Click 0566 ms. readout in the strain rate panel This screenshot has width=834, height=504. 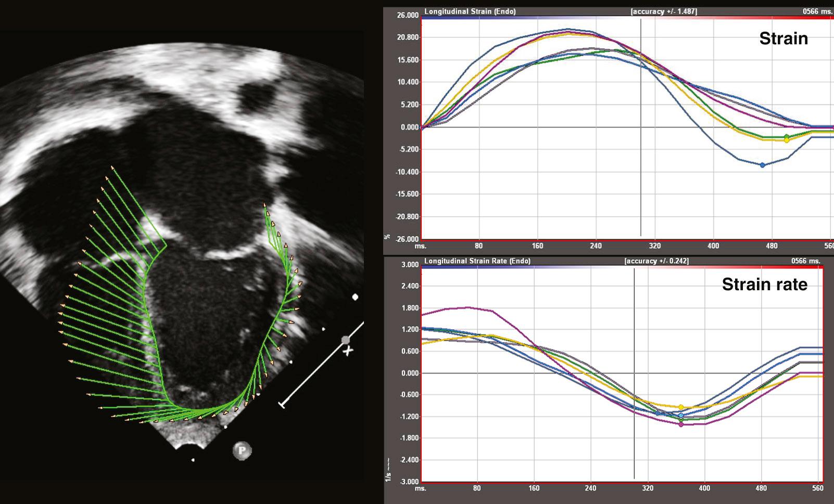pyautogui.click(x=806, y=261)
